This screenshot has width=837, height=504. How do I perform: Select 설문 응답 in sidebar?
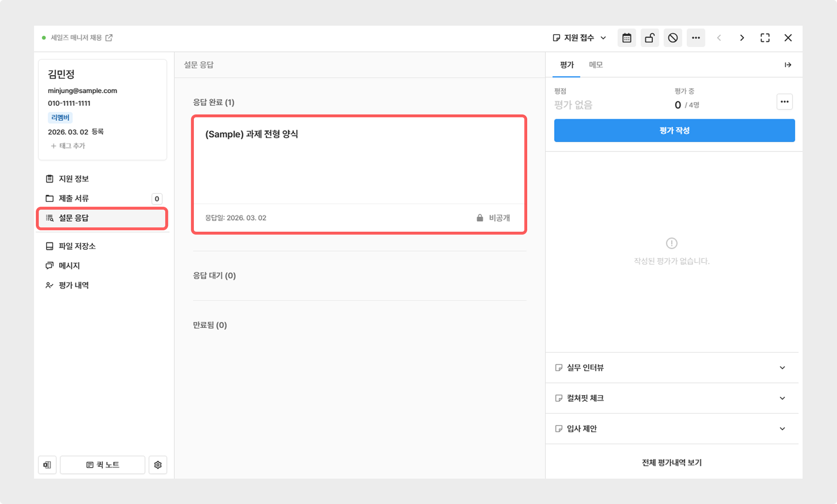coord(103,218)
